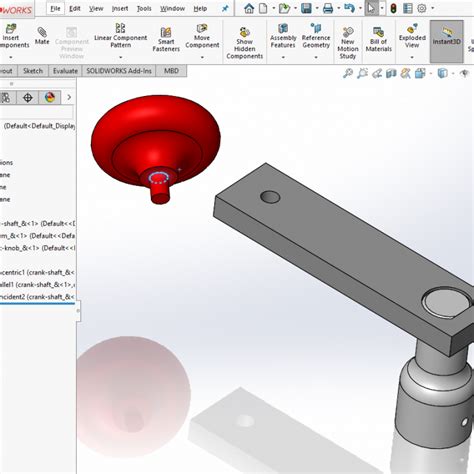Screen dimensions: 474x474
Task: Open Assembly Features tool
Action: [283, 36]
